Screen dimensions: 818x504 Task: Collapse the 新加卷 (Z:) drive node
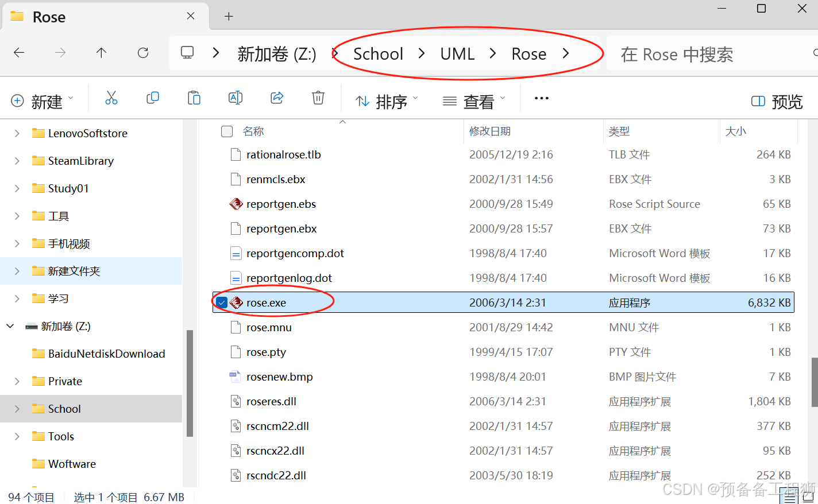click(x=10, y=326)
